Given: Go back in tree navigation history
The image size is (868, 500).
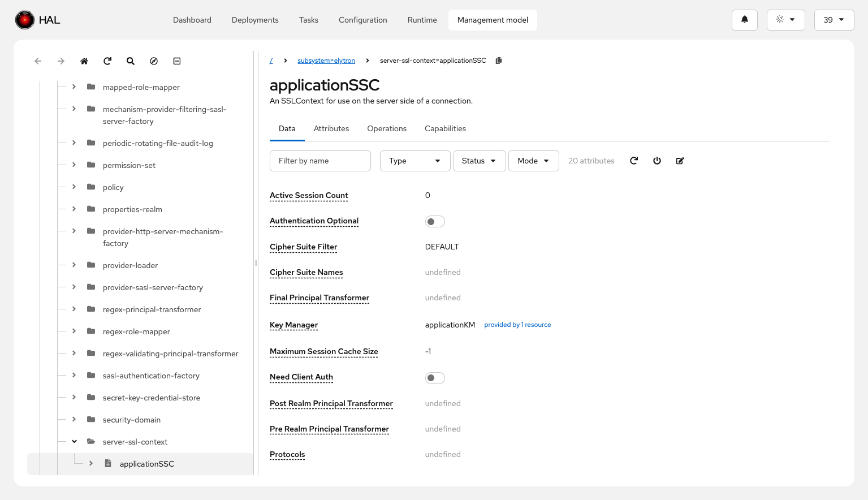Looking at the screenshot, I should (38, 61).
